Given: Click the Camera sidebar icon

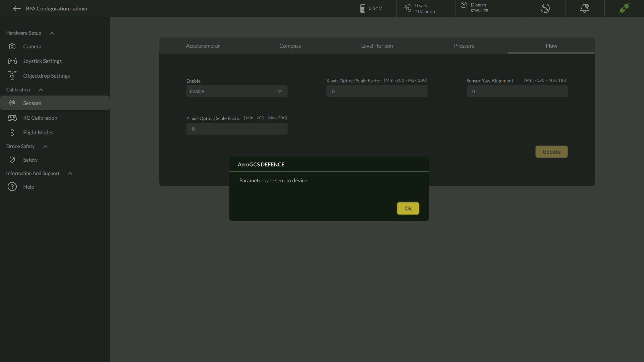Looking at the screenshot, I should coord(12,46).
